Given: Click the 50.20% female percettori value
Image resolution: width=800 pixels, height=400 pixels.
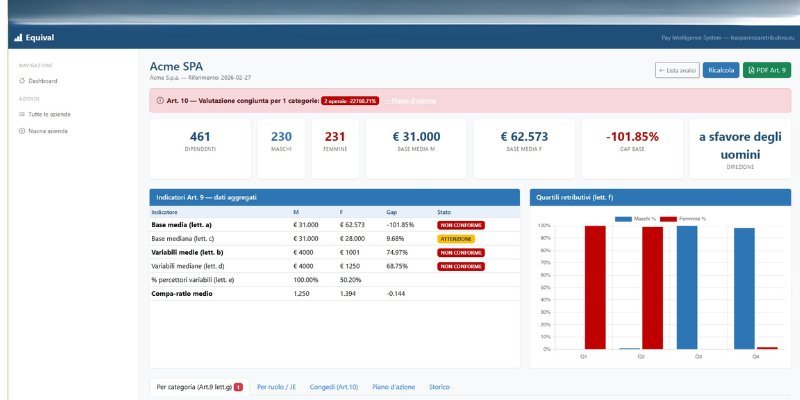Looking at the screenshot, I should tap(350, 280).
